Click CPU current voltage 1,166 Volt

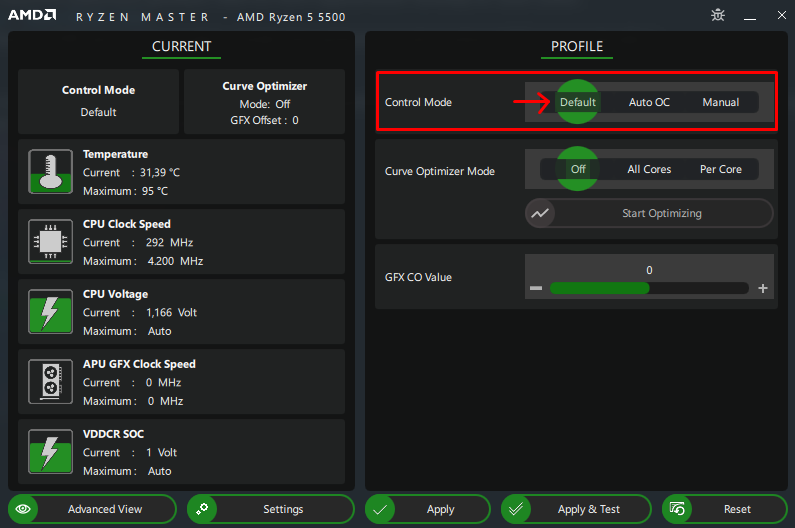click(x=171, y=312)
